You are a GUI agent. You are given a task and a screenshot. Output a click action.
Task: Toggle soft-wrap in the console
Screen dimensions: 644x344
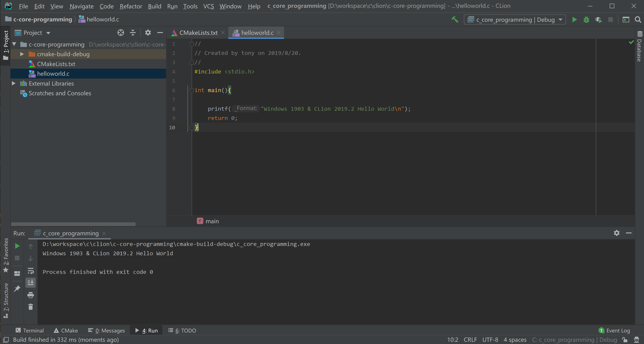(30, 271)
